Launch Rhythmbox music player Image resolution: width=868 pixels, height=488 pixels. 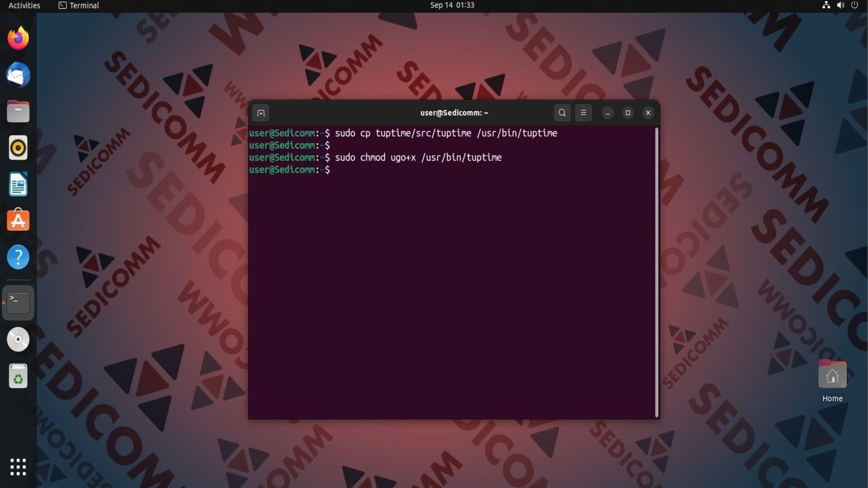coord(18,148)
